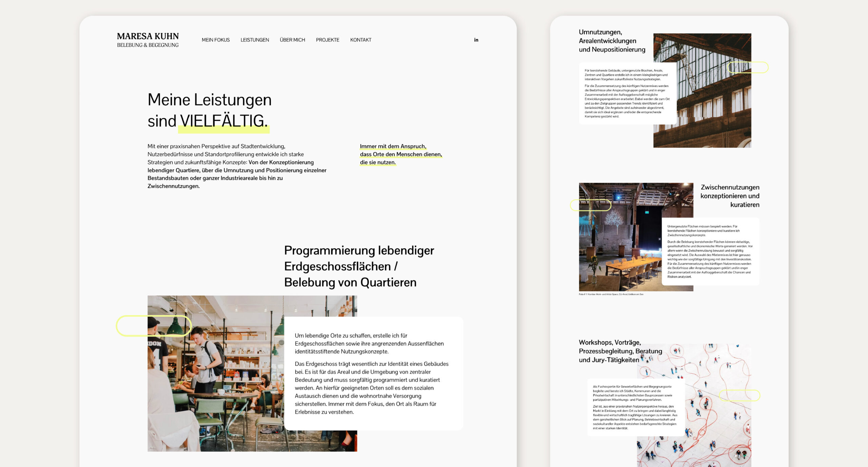Open the MEIN FOKUS navigation item
The width and height of the screenshot is (868, 467).
(216, 40)
